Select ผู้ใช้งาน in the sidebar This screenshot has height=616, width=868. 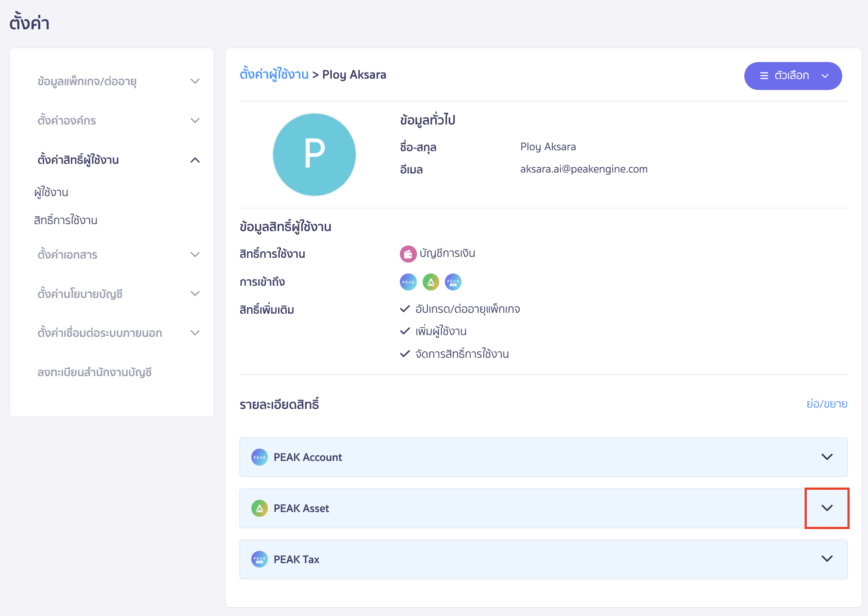pos(52,192)
